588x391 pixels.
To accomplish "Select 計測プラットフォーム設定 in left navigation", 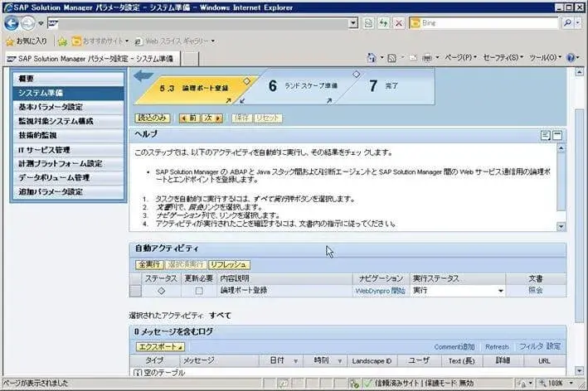I will pyautogui.click(x=68, y=164).
